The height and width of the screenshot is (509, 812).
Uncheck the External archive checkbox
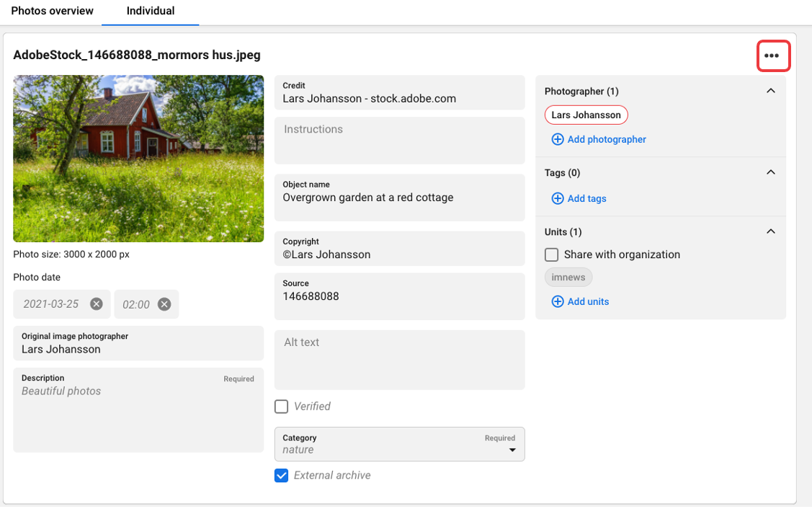(x=282, y=476)
